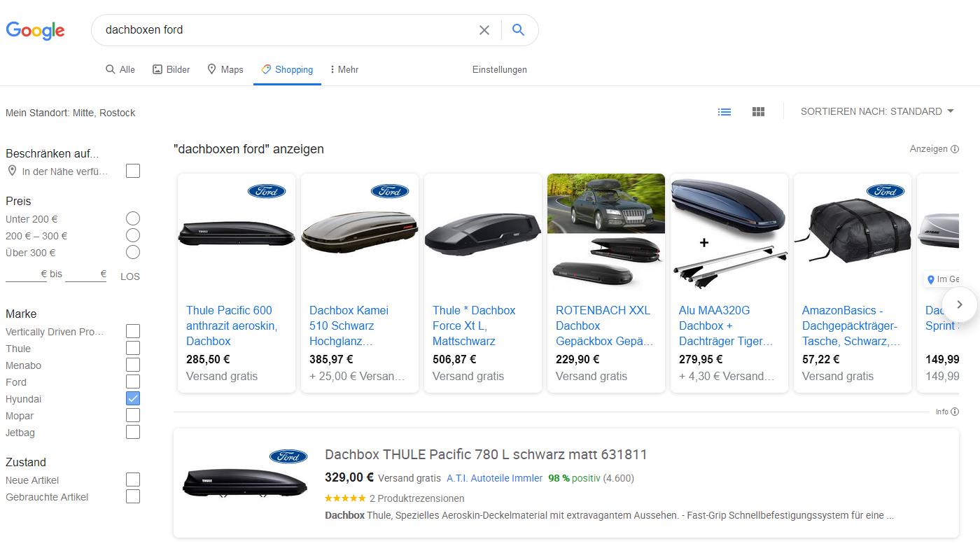Switch to the Bilder tab
The height and width of the screenshot is (546, 980).
(x=170, y=69)
